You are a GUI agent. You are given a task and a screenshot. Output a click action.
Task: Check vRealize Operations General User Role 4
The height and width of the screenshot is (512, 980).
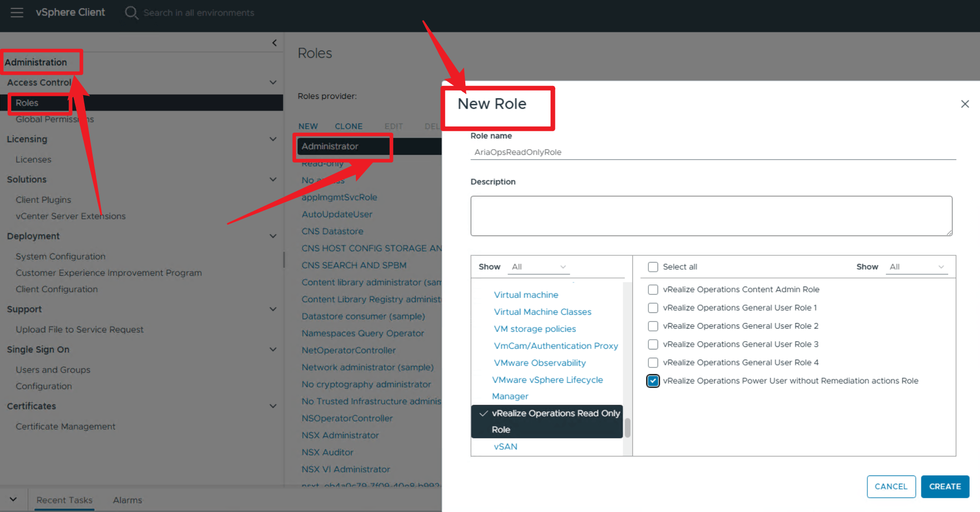click(653, 362)
